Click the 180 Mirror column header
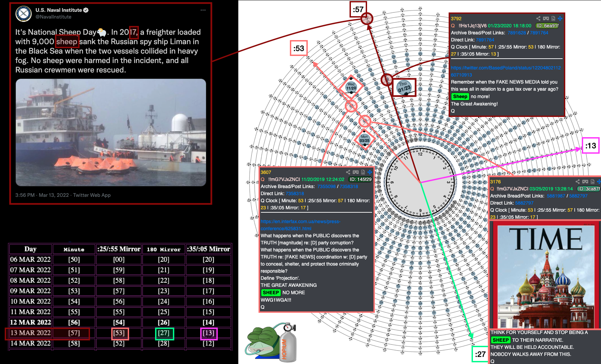The image size is (601, 364). point(164,249)
